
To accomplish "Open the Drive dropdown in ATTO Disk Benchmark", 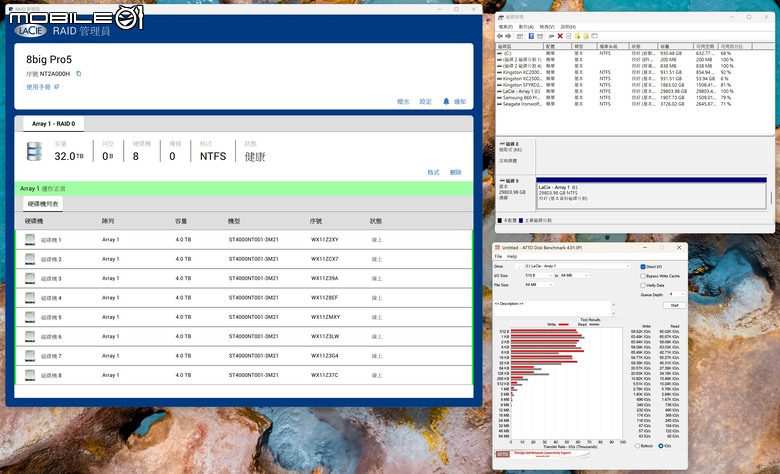I will click(x=577, y=266).
